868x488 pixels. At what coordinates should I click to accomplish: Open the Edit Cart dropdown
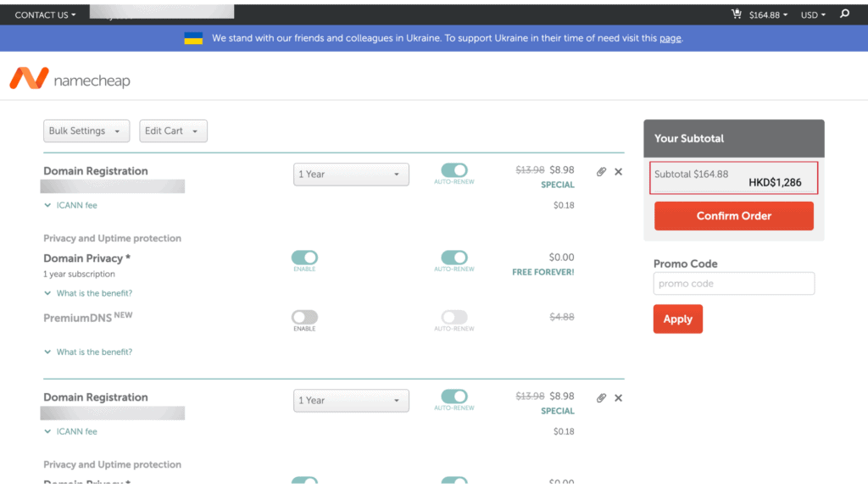click(173, 131)
